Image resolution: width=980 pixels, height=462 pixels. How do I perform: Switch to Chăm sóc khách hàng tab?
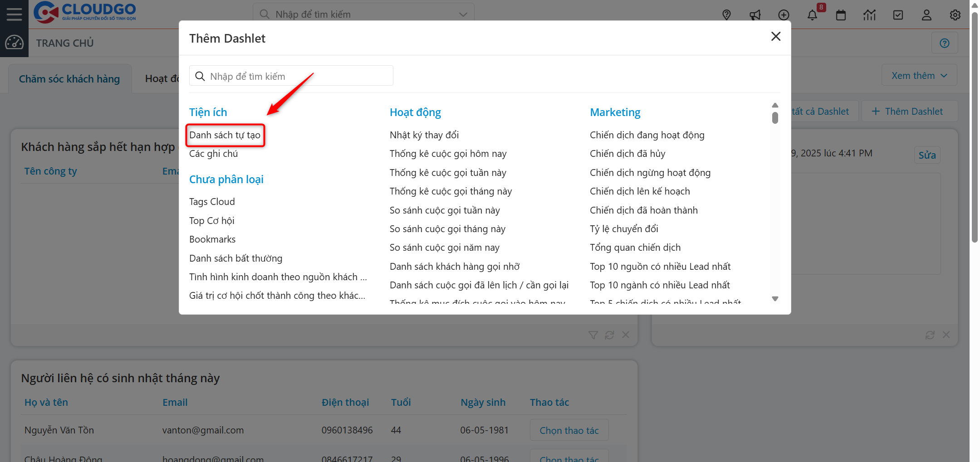69,79
